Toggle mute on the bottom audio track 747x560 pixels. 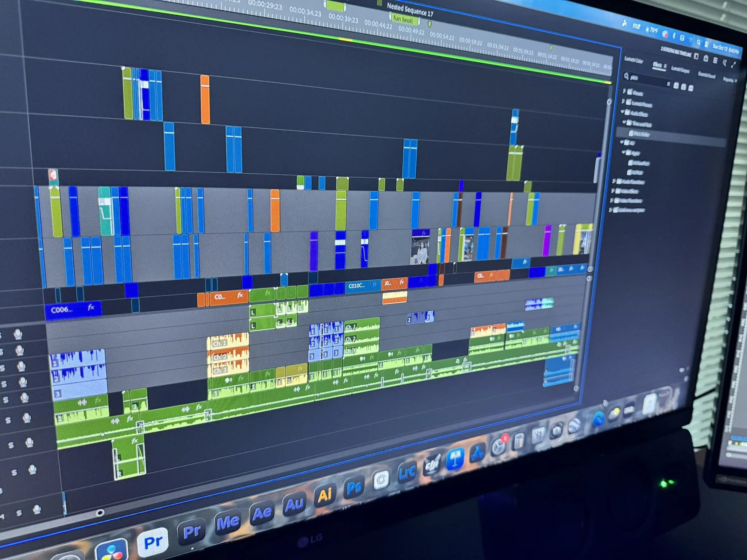pyautogui.click(x=3, y=516)
